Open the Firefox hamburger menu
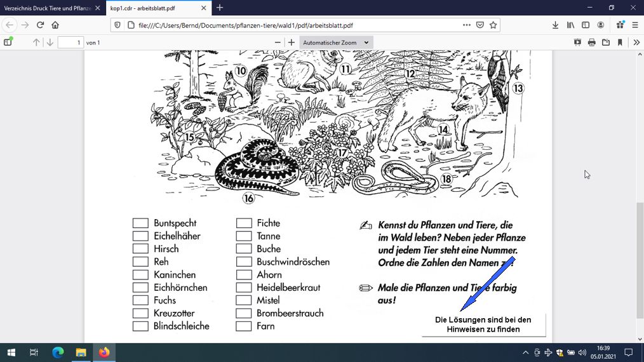 click(635, 25)
